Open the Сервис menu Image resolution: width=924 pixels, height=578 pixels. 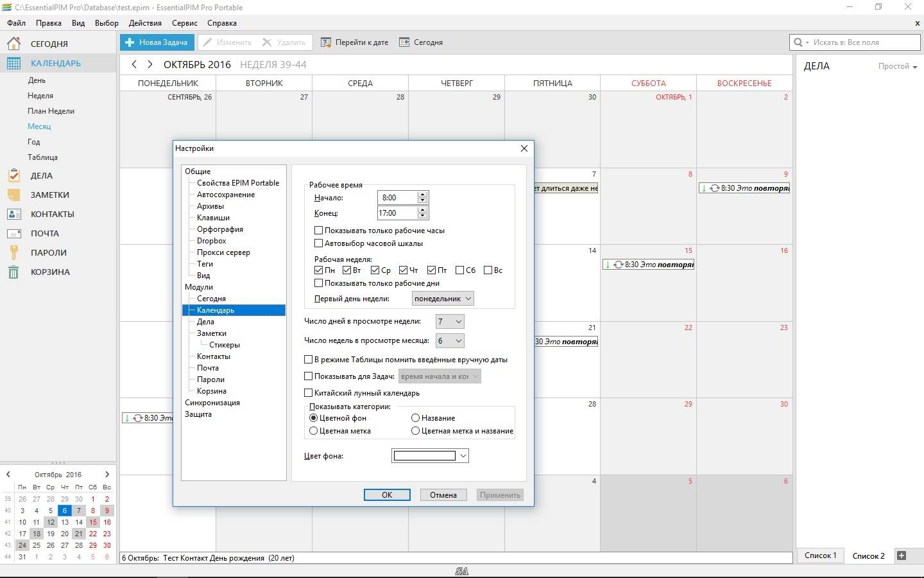[185, 23]
